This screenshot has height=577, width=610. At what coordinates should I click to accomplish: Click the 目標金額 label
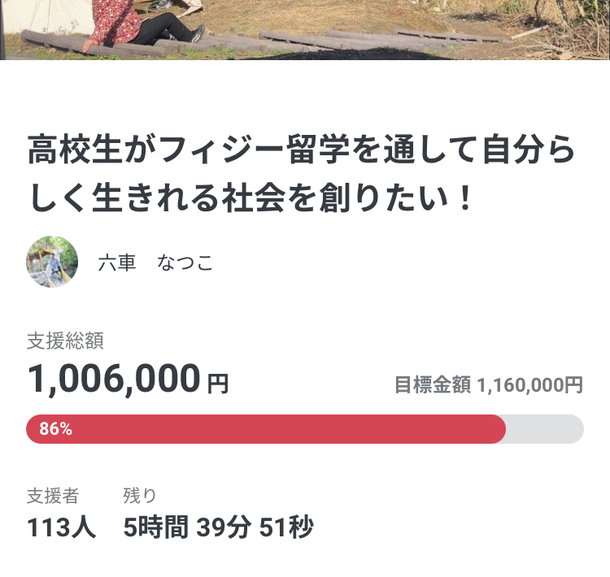[432, 385]
